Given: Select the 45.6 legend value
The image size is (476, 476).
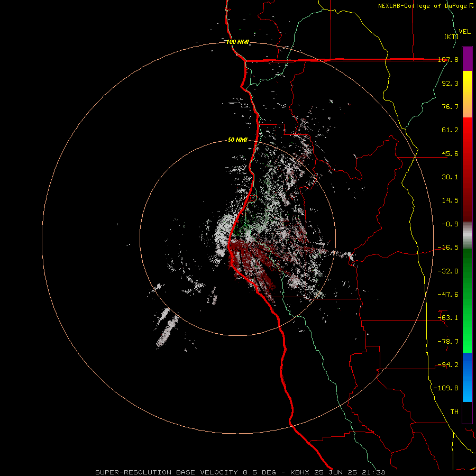Looking at the screenshot, I should coord(450,153).
